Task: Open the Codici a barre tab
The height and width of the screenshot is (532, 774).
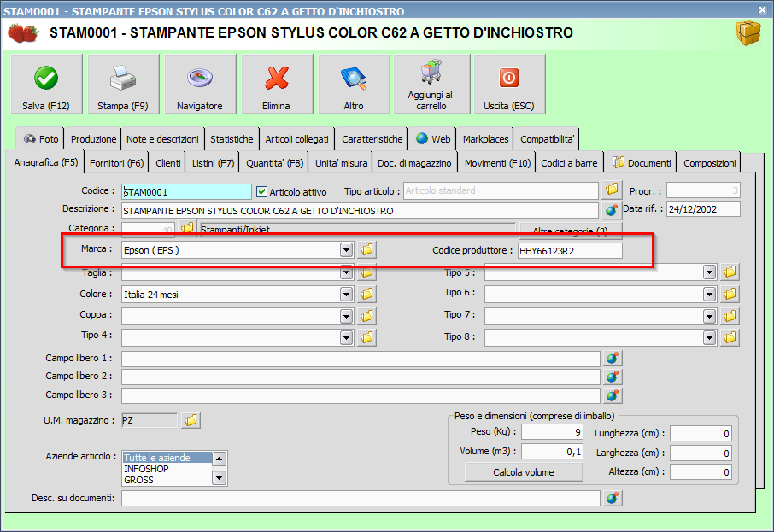Action: pyautogui.click(x=569, y=163)
